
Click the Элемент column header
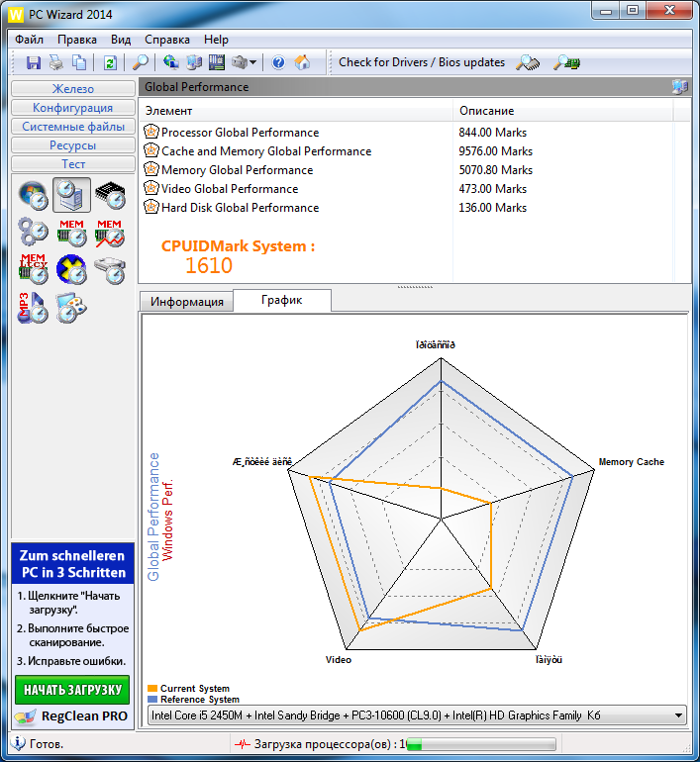click(296, 111)
